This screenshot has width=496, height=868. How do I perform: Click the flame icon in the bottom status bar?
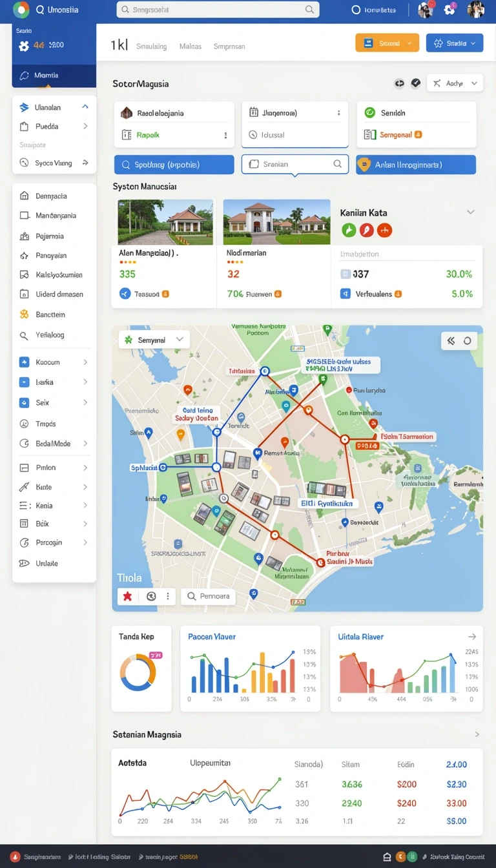pos(14,857)
